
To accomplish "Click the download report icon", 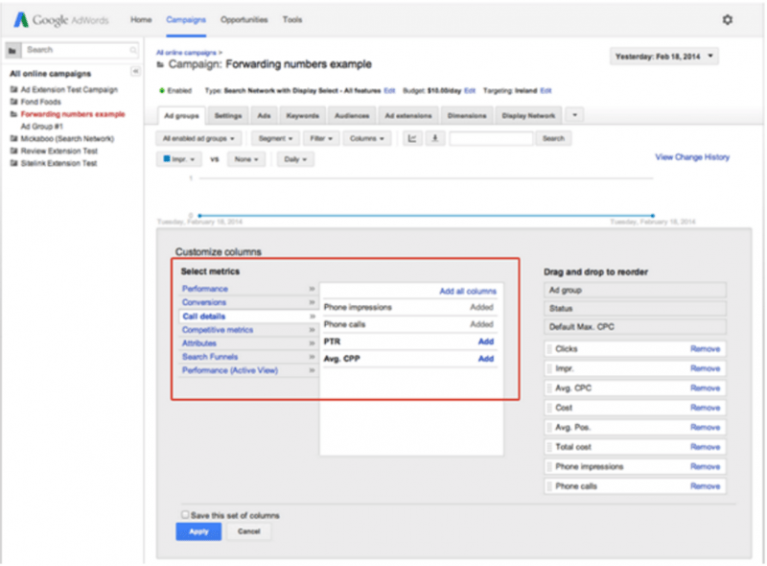I will click(x=434, y=138).
